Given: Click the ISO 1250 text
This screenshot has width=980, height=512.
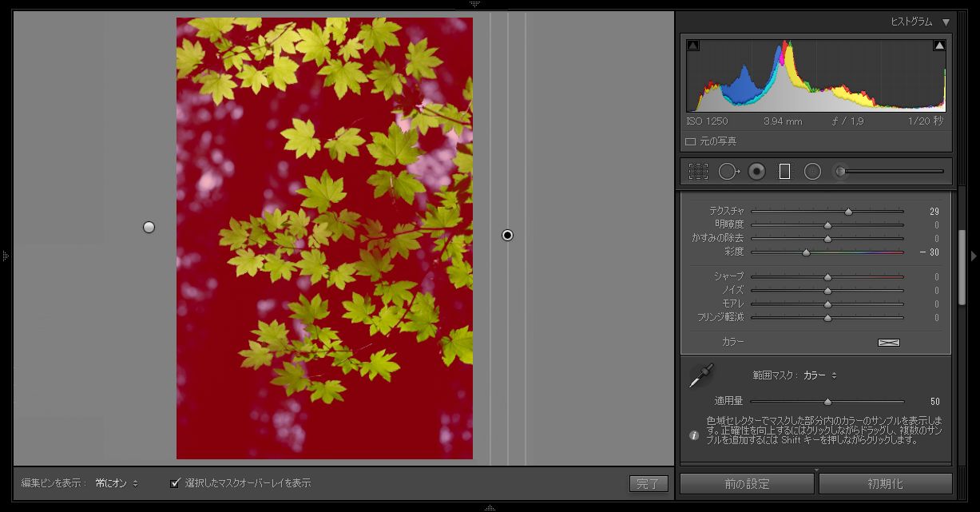Looking at the screenshot, I should [x=707, y=121].
